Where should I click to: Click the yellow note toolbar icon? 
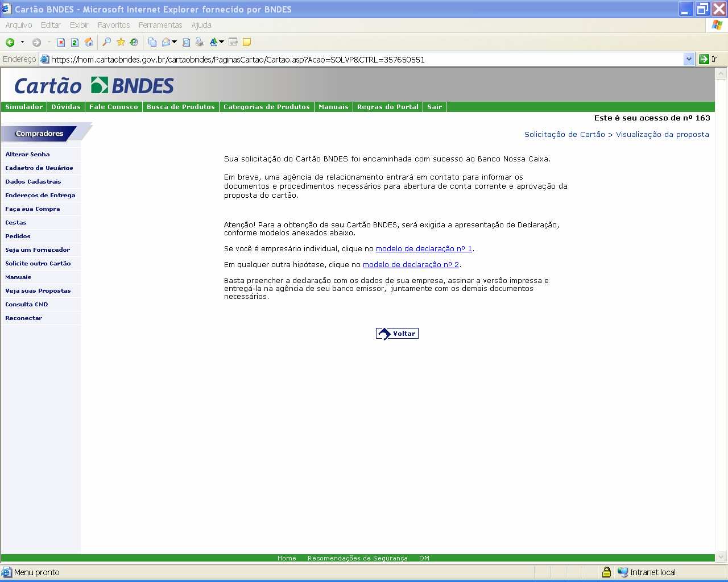pyautogui.click(x=247, y=42)
